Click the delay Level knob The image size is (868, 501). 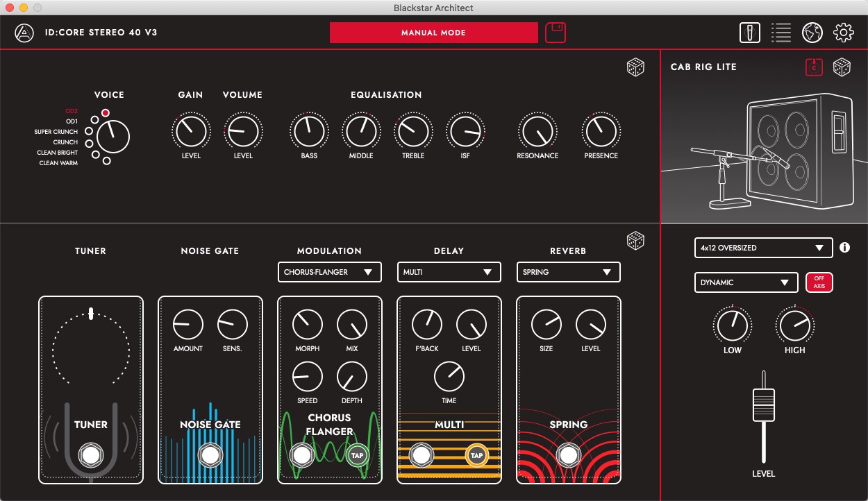point(471,324)
